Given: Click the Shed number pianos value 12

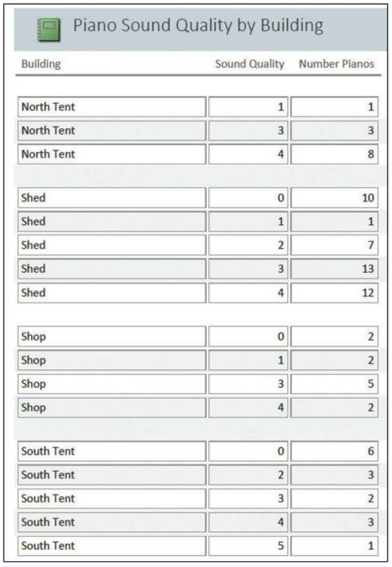Looking at the screenshot, I should (335, 292).
